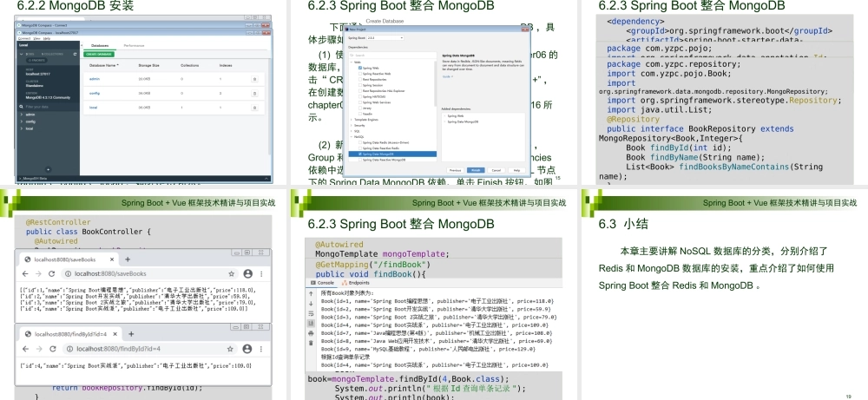Expand the local database in Compass sidebar
Image resolution: width=868 pixels, height=400 pixels.
(22, 128)
